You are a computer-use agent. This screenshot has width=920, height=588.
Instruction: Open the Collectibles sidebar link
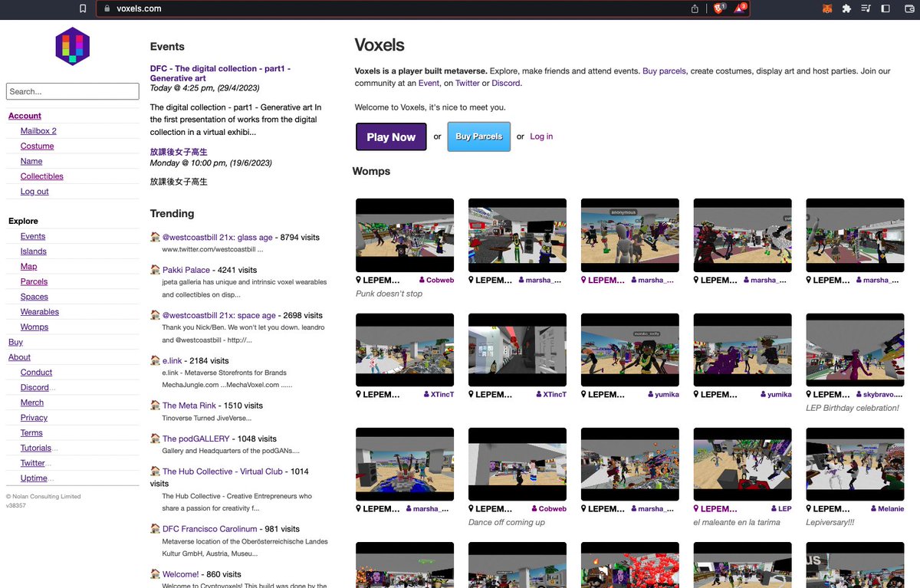click(x=42, y=176)
